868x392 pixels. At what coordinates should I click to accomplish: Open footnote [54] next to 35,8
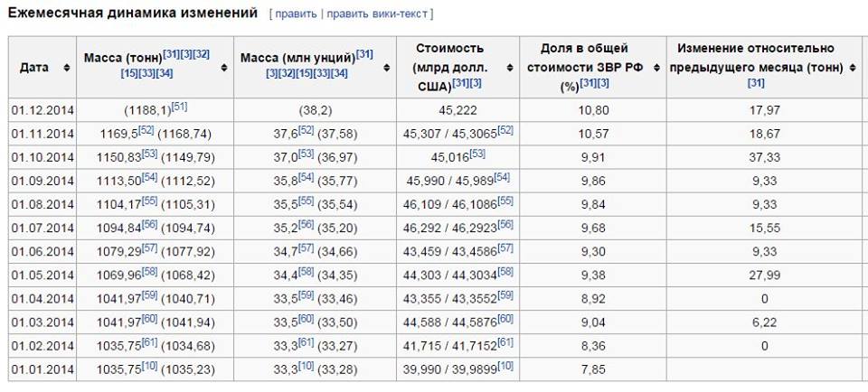click(307, 176)
